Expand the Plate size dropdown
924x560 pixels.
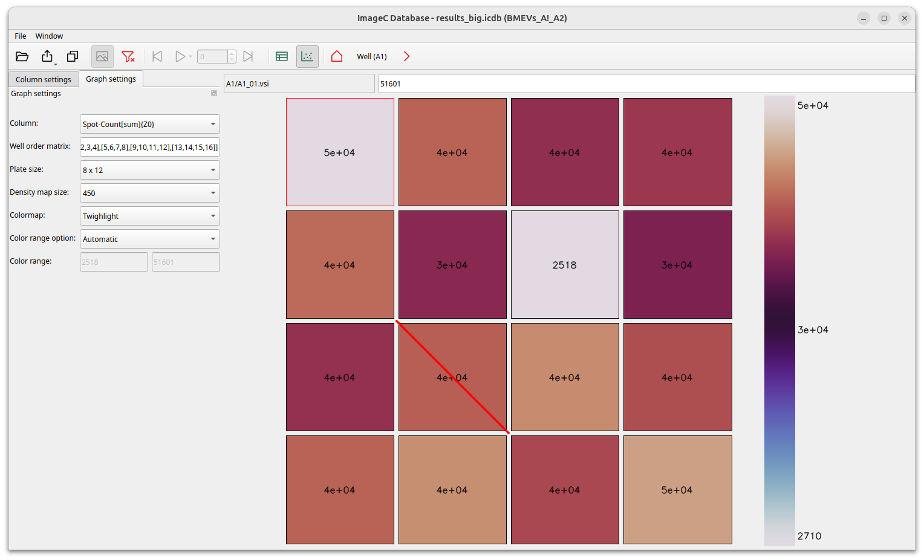tap(150, 170)
